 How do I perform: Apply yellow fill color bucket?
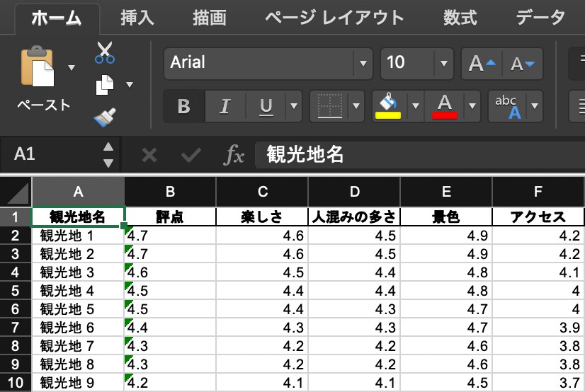tap(388, 106)
